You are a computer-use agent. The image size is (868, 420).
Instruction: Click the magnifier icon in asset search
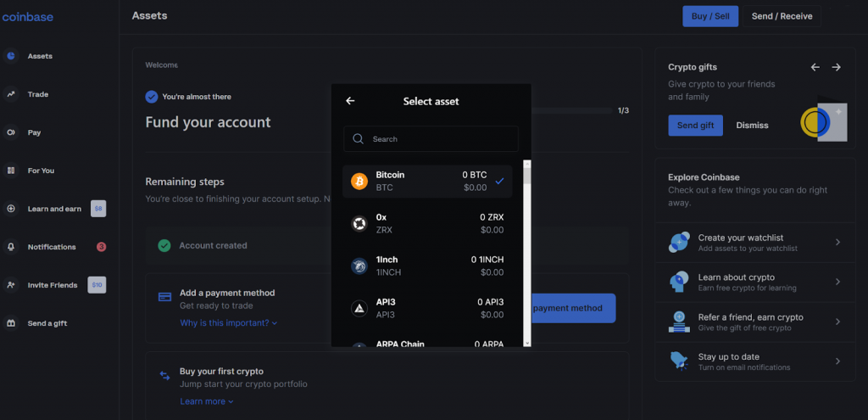359,138
